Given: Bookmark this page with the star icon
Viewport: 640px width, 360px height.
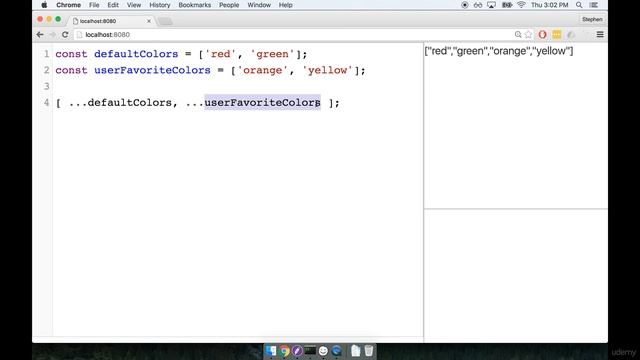Looking at the screenshot, I should point(529,35).
